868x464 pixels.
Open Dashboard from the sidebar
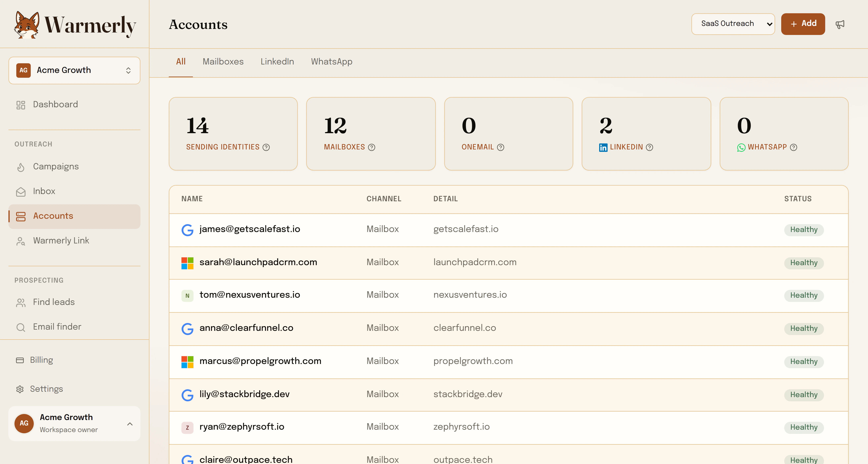point(74,104)
